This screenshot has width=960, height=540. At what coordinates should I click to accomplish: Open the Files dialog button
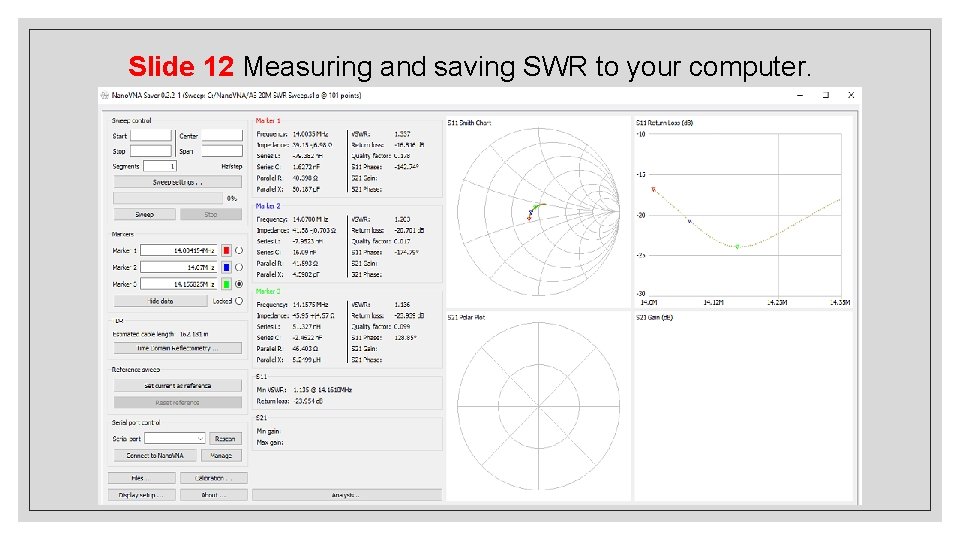(x=141, y=478)
